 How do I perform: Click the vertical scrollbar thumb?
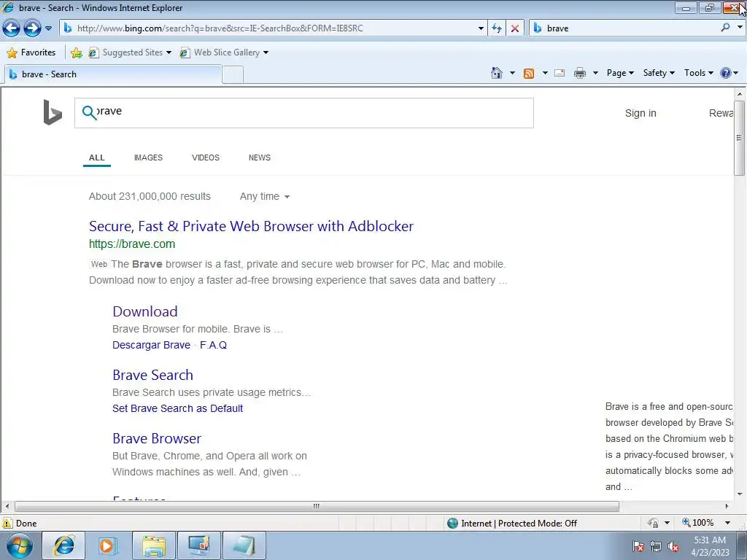coord(739,138)
